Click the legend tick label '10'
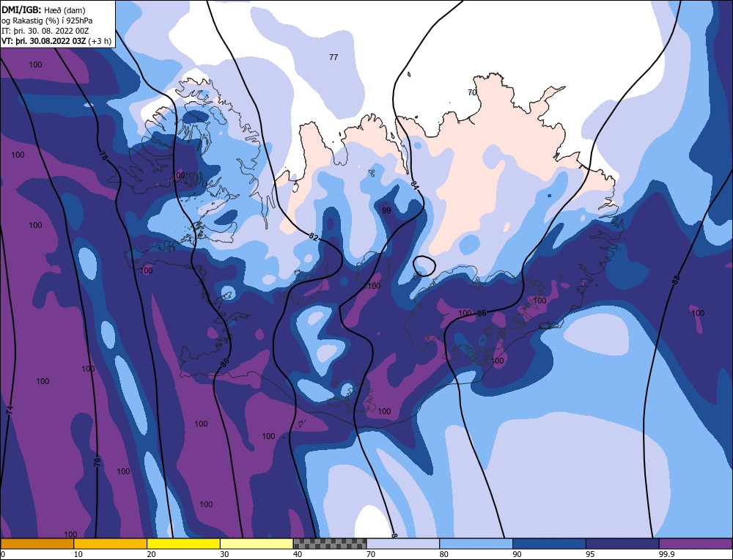This screenshot has width=733, height=560. pos(78,554)
